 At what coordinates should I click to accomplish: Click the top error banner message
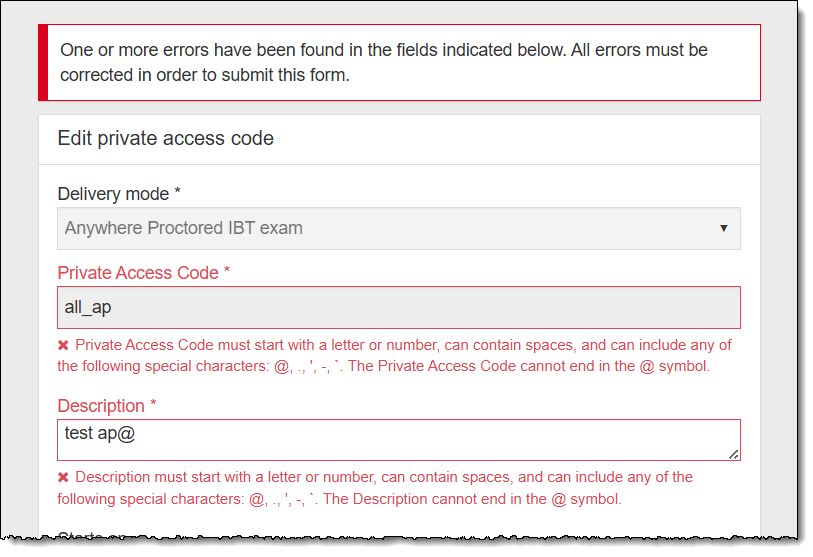[383, 62]
